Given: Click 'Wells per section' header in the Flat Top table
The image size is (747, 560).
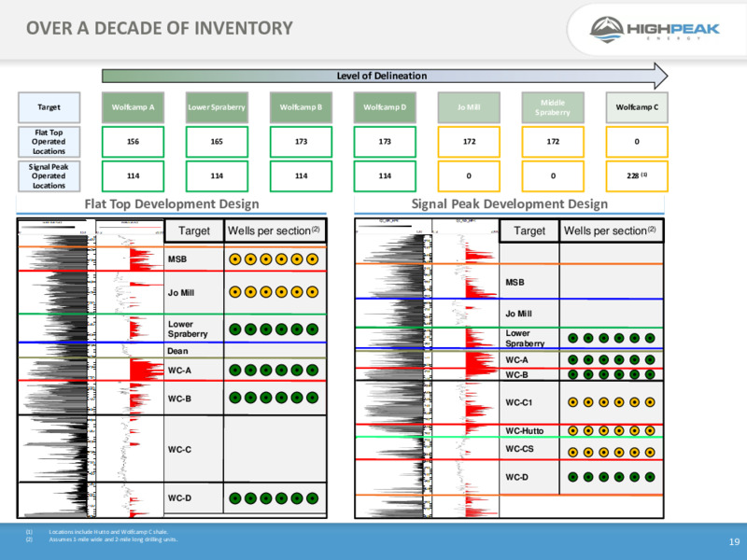Looking at the screenshot, I should [274, 231].
